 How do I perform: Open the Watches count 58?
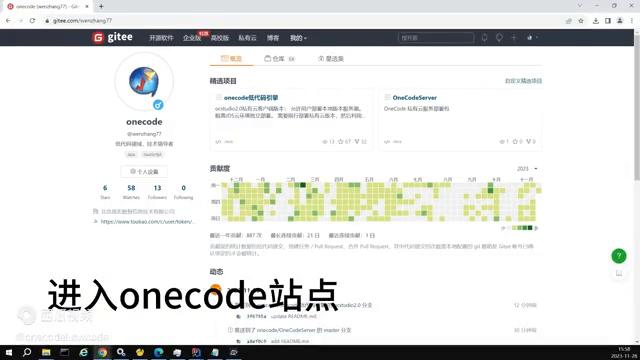(x=131, y=192)
